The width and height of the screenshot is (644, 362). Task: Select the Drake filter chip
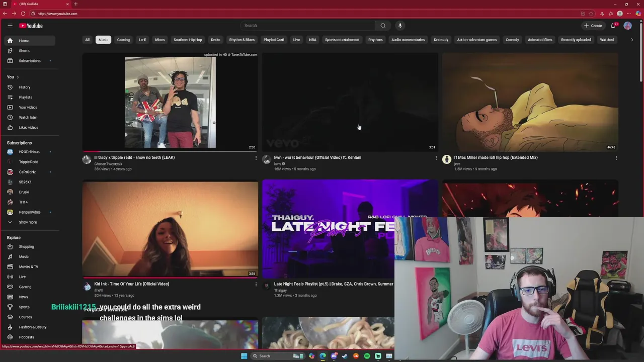[215, 40]
